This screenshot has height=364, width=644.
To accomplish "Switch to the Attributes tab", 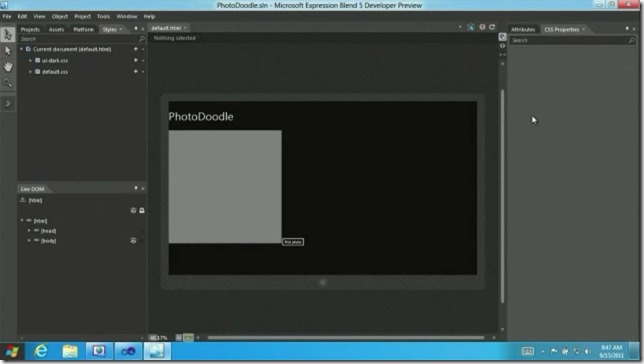I will tap(523, 29).
